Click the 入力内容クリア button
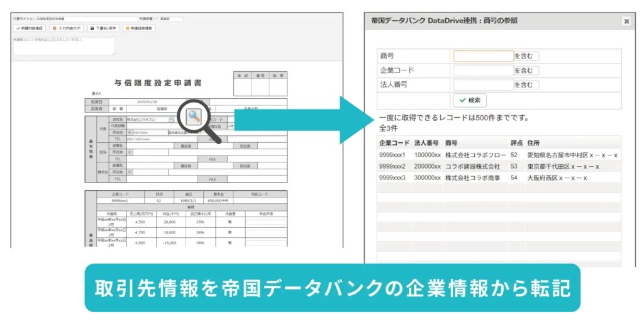 point(67,28)
